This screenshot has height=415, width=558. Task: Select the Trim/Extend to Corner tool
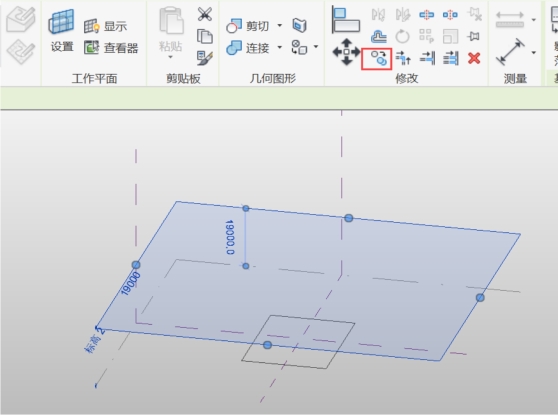pyautogui.click(x=403, y=58)
